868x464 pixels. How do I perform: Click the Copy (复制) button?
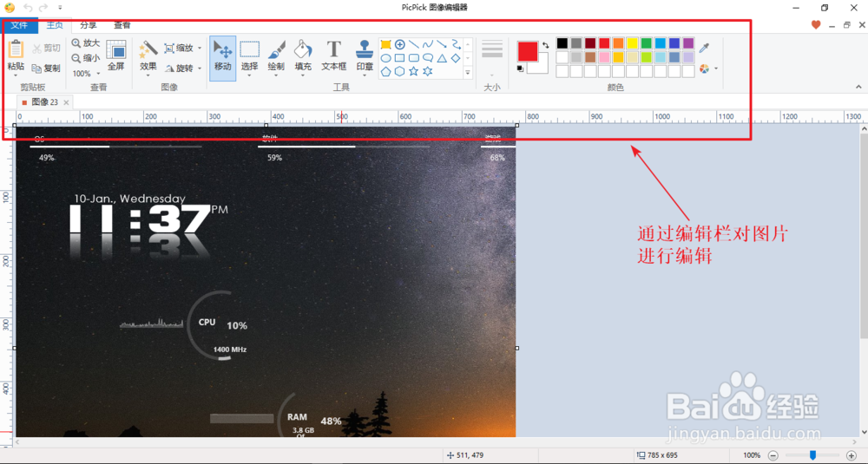[47, 69]
